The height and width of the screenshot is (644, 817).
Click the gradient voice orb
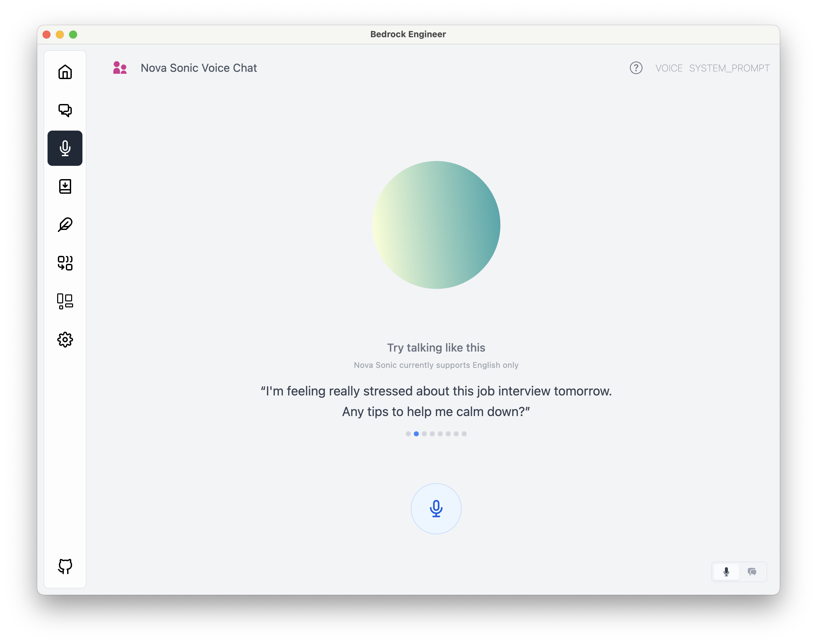436,225
